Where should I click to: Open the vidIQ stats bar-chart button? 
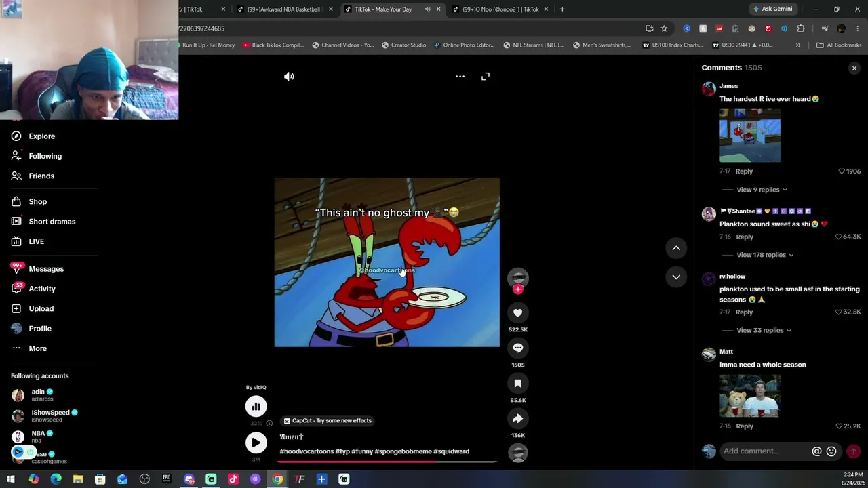256,406
